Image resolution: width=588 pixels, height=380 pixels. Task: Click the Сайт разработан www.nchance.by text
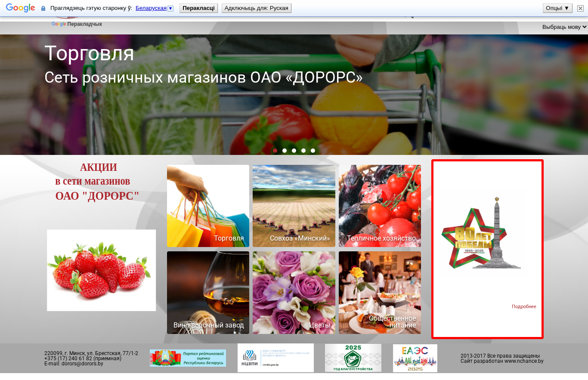click(502, 361)
